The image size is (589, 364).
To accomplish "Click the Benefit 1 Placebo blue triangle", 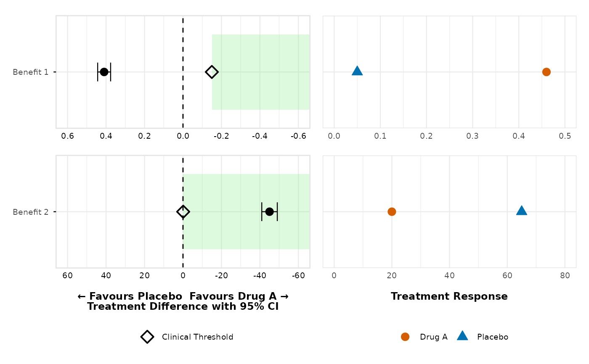I will coord(357,71).
